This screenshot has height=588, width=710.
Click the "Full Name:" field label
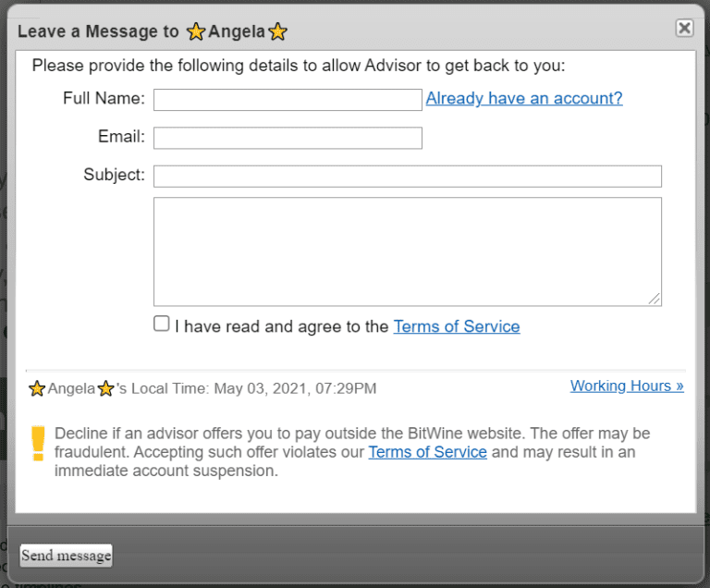tap(104, 98)
